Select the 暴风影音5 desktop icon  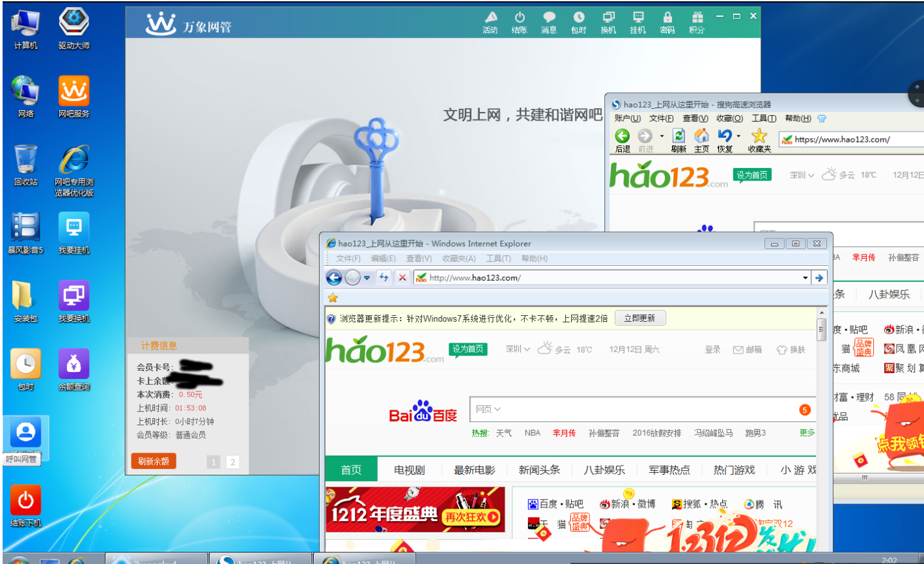(x=25, y=233)
